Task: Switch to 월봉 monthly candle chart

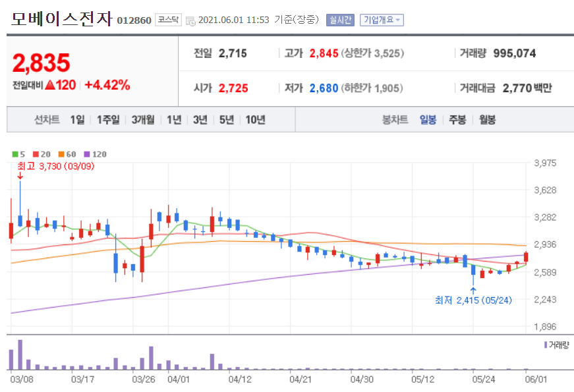Action: pyautogui.click(x=487, y=120)
